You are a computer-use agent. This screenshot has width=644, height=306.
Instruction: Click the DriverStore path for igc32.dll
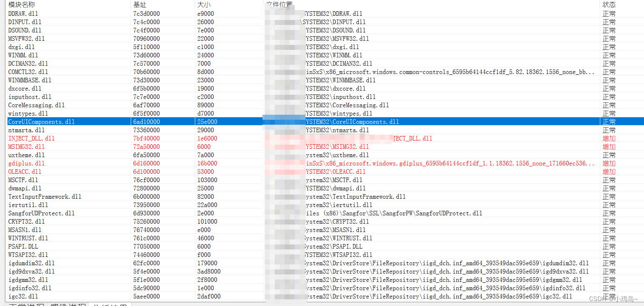coord(438,296)
